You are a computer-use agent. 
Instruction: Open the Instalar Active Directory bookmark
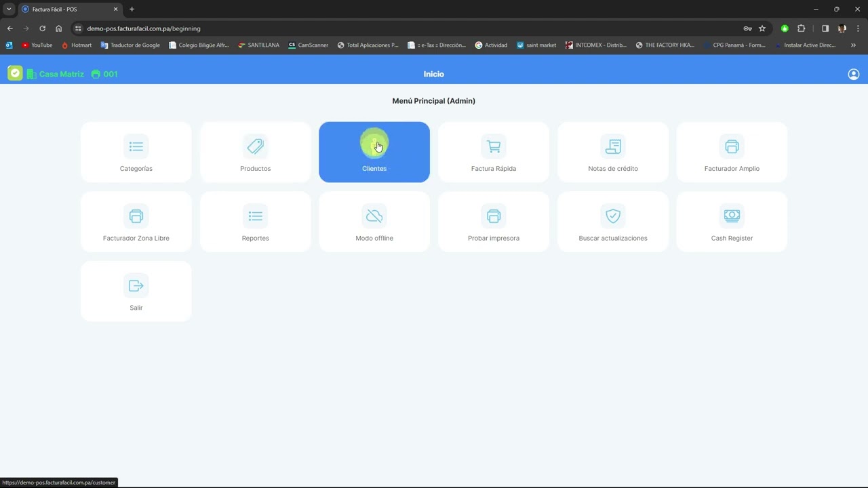pyautogui.click(x=805, y=45)
